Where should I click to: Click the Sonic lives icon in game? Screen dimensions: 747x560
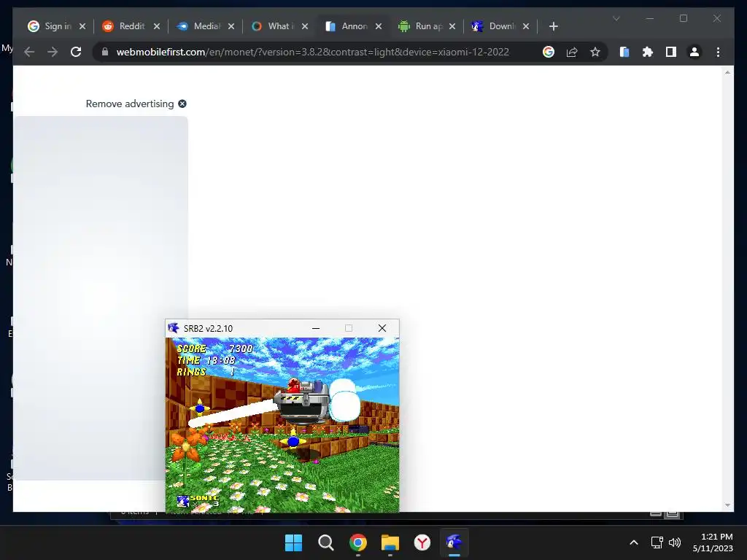(x=183, y=501)
